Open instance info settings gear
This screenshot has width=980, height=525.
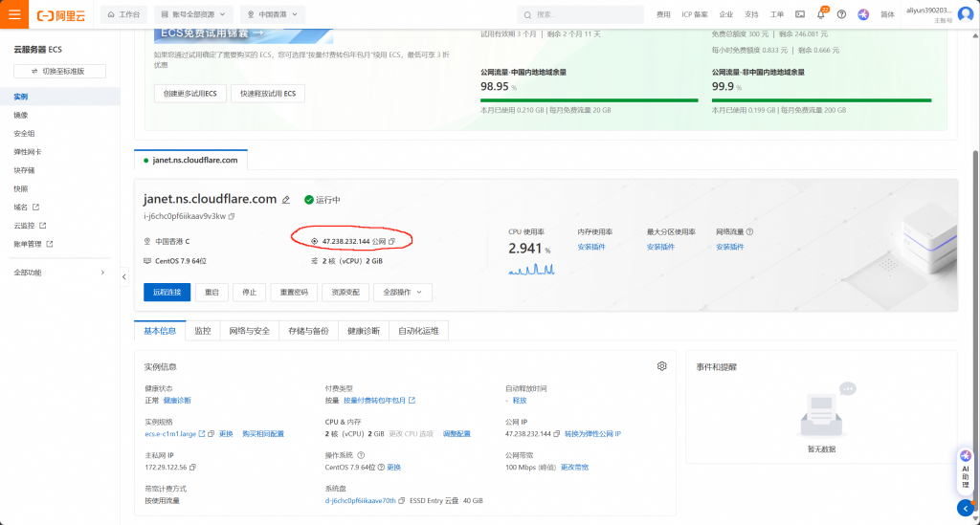click(x=662, y=366)
